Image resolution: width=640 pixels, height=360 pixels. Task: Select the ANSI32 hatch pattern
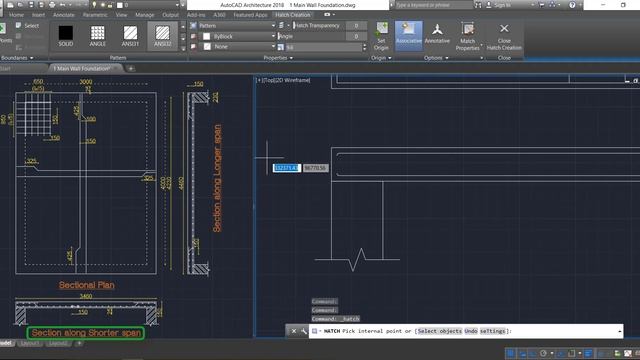pos(162,36)
